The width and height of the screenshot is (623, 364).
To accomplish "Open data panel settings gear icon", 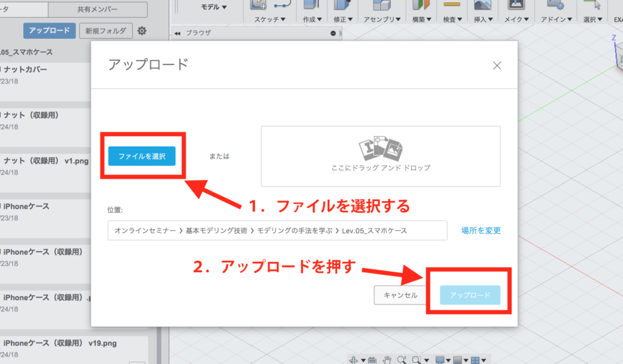I will 142,31.
